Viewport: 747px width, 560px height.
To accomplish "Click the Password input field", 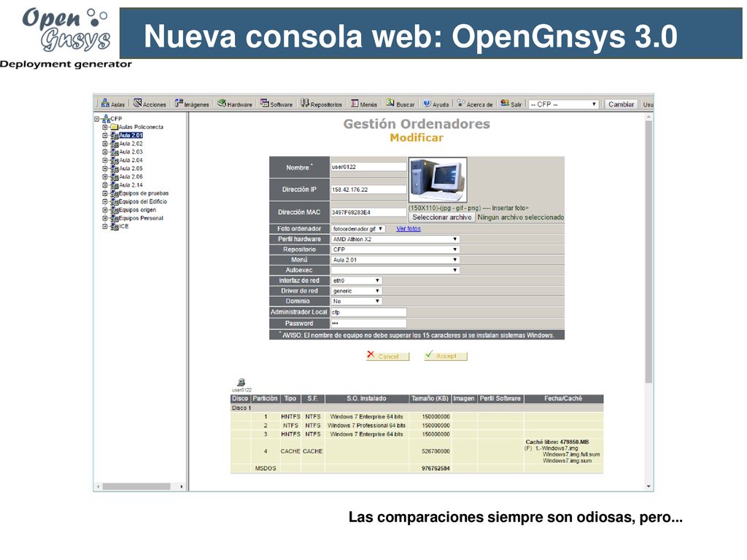I will point(368,323).
